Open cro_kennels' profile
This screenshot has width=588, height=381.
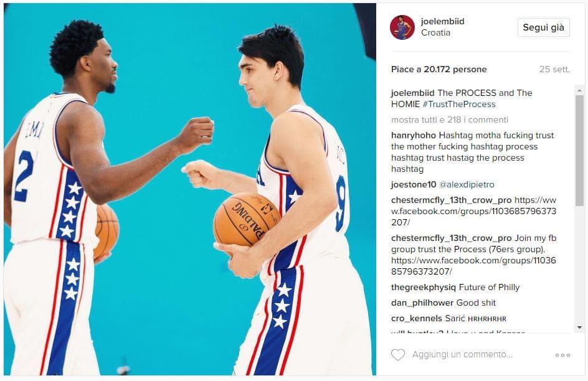click(416, 319)
